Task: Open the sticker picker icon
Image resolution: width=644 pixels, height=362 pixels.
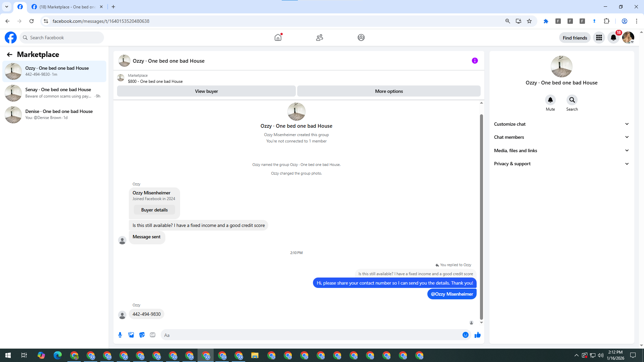Action: click(142, 335)
